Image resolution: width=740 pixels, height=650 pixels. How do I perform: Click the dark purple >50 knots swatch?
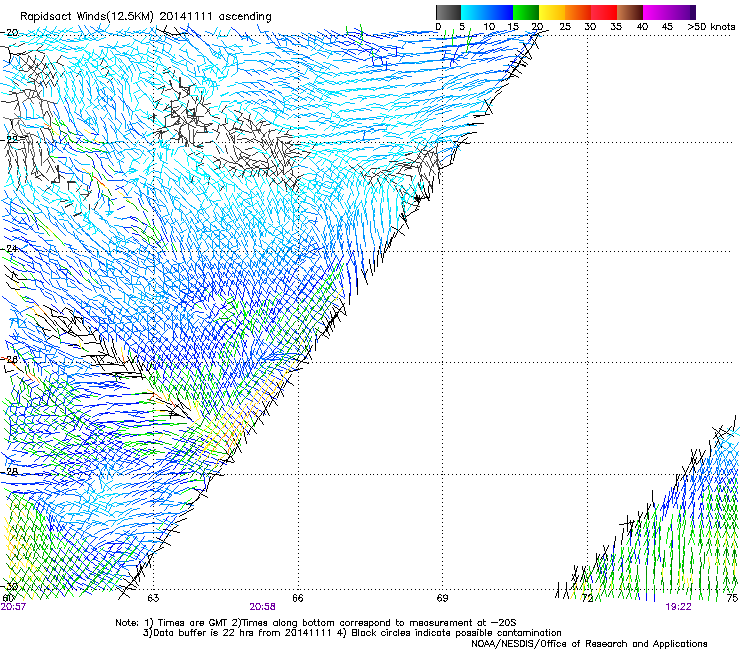[692, 12]
